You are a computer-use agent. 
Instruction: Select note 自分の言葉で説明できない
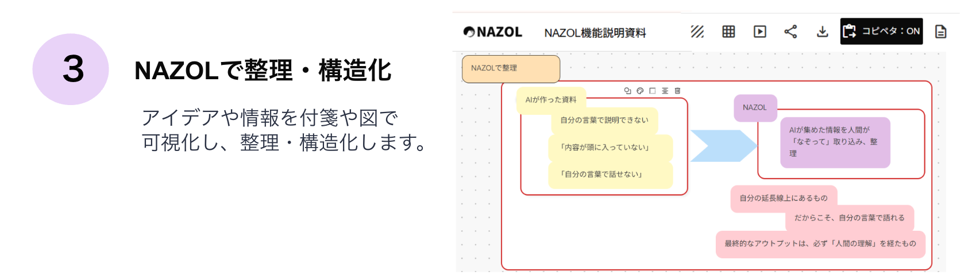(604, 121)
